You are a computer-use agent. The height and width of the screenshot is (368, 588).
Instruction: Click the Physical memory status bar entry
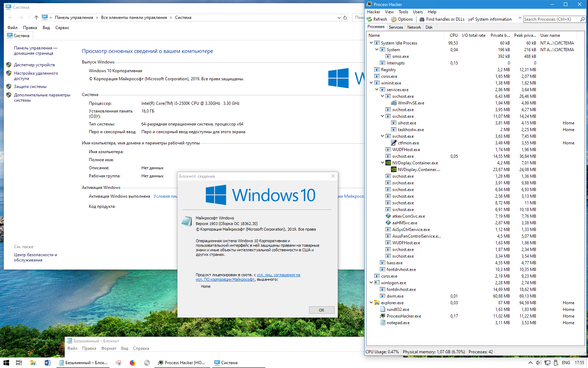click(434, 352)
